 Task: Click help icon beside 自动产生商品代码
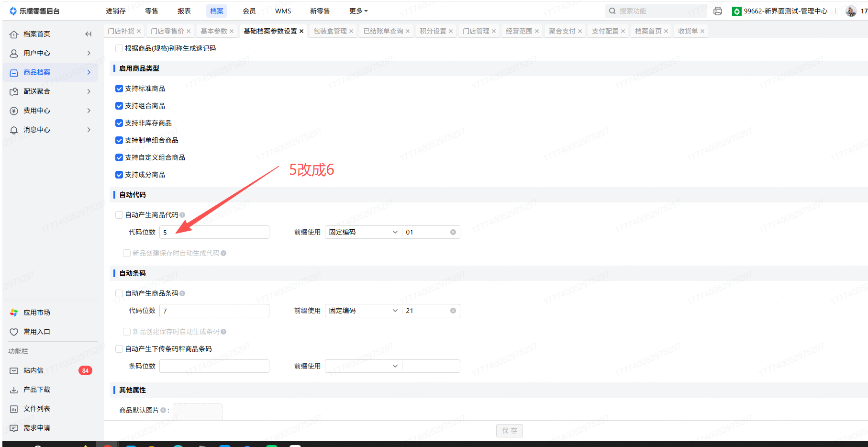[182, 215]
